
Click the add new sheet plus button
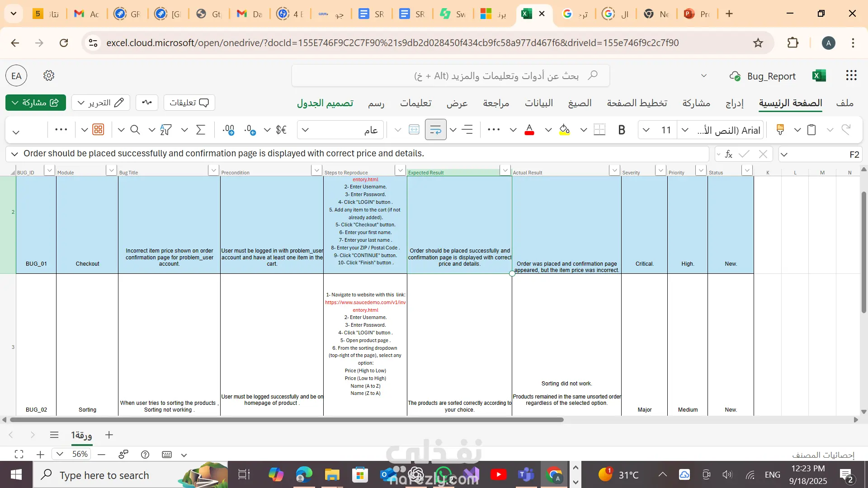[x=109, y=435]
